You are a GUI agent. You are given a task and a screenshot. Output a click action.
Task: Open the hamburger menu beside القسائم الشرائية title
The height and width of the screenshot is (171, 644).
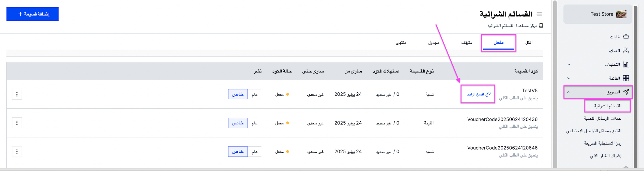coord(539,14)
